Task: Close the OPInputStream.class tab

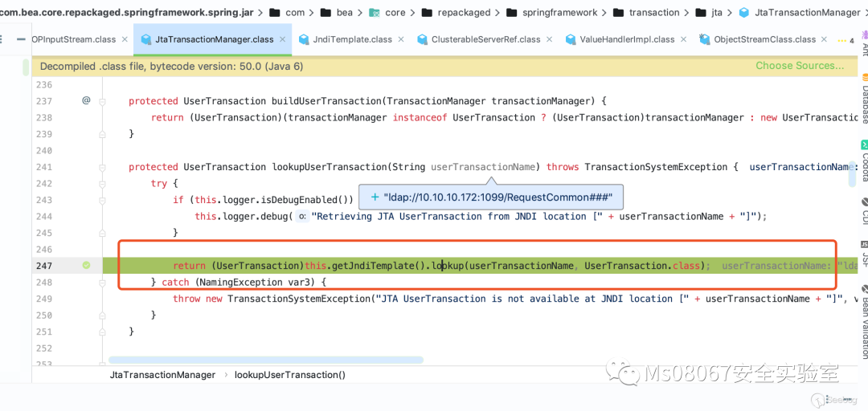Action: coord(125,39)
